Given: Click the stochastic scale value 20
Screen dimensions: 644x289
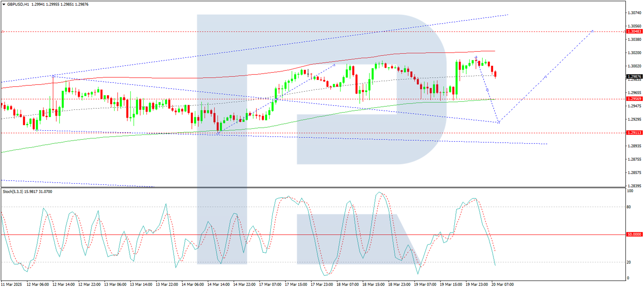Looking at the screenshot, I should [629, 262].
